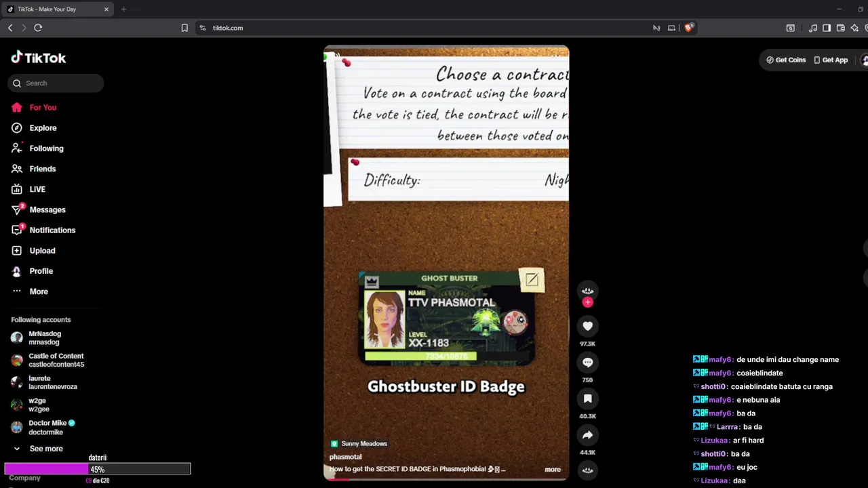Toggle the browser sidebar panel

pyautogui.click(x=827, y=28)
